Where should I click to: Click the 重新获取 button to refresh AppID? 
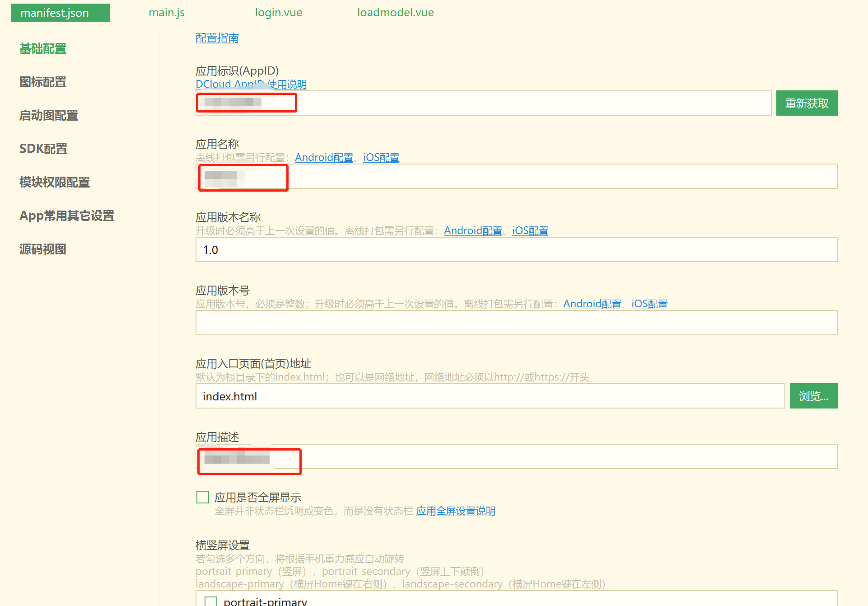click(x=807, y=103)
